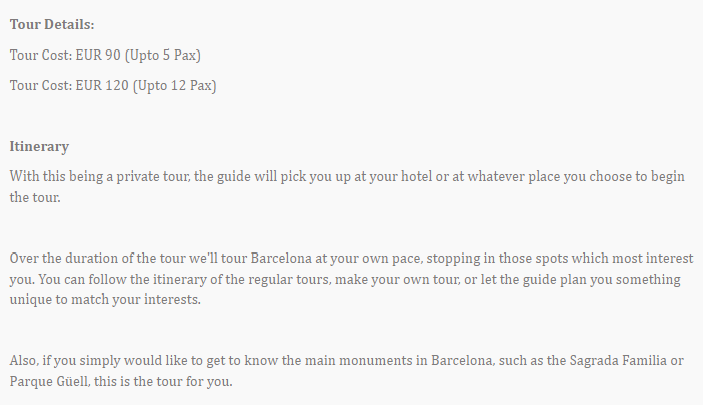
Task: Select the Itinerary heading
Action: (x=39, y=147)
